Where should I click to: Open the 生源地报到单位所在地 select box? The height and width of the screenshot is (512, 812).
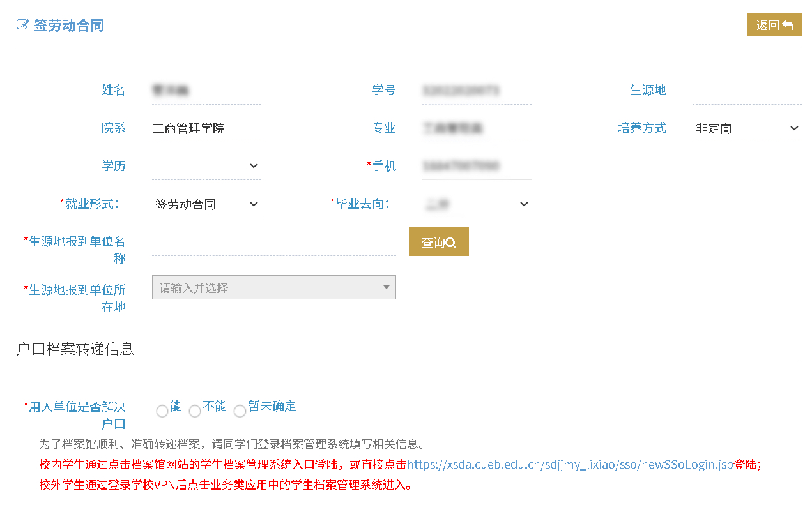(273, 287)
